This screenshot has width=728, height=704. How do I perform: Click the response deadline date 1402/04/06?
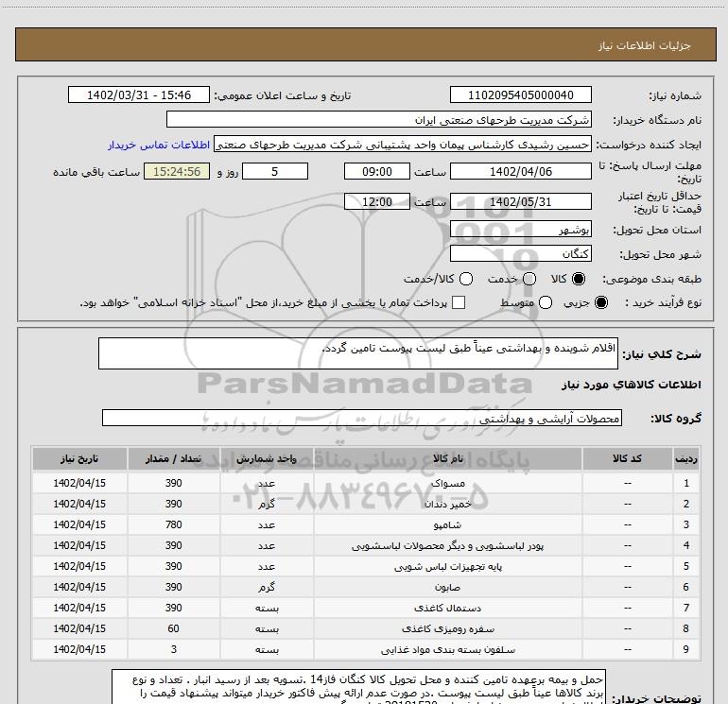[520, 171]
